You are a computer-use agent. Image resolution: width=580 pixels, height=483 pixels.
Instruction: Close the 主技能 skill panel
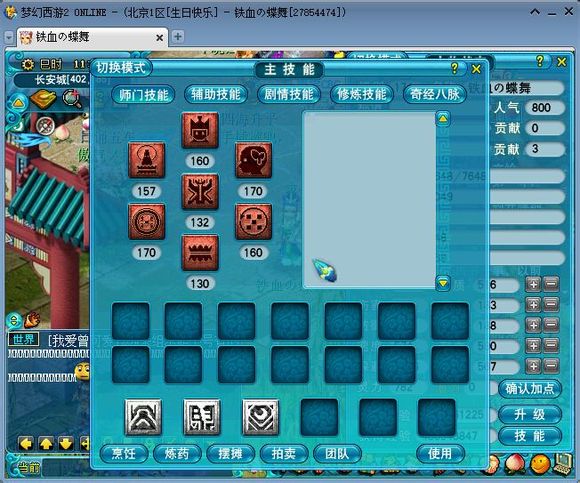(476, 69)
